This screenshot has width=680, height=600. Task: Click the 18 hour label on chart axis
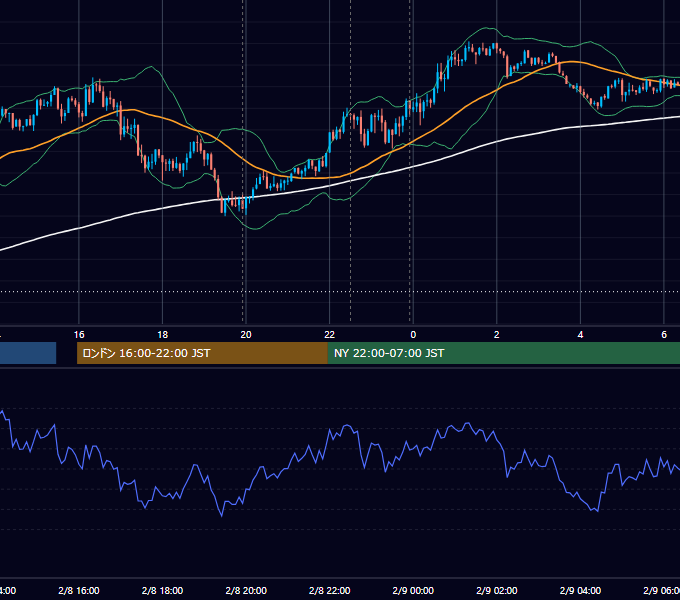162,335
